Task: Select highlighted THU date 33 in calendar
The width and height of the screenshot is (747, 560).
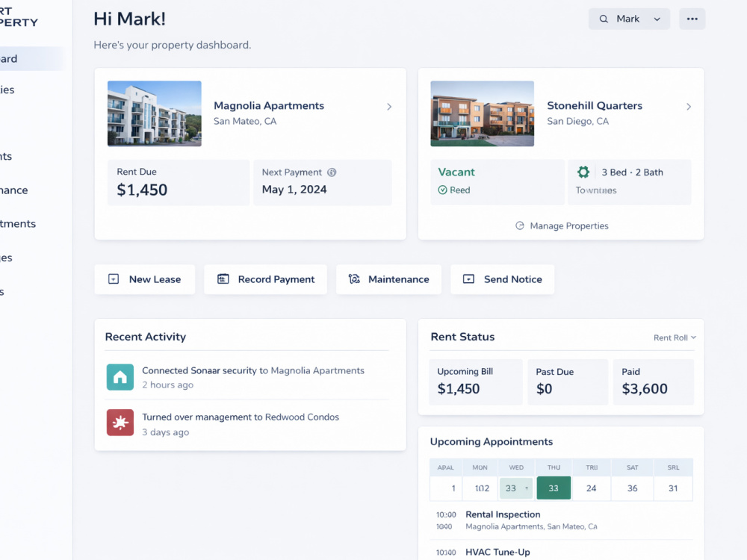Action: [x=554, y=488]
